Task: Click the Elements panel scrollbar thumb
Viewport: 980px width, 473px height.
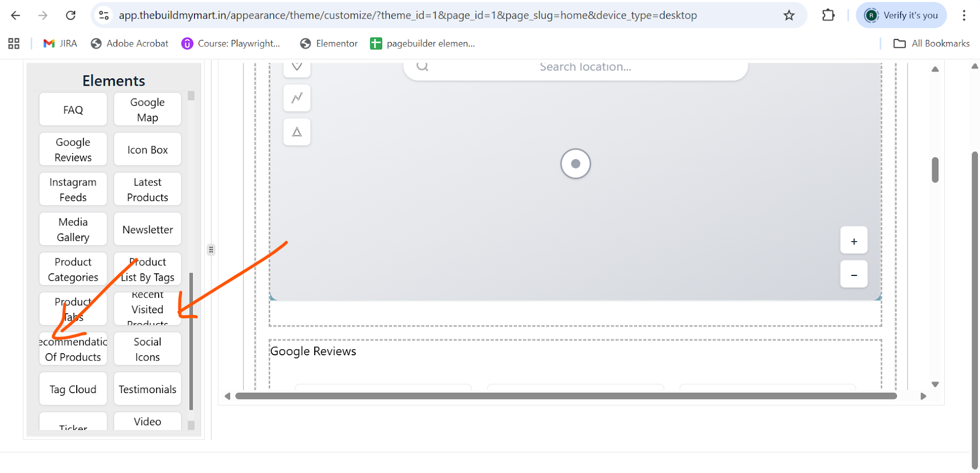Action: point(191,341)
